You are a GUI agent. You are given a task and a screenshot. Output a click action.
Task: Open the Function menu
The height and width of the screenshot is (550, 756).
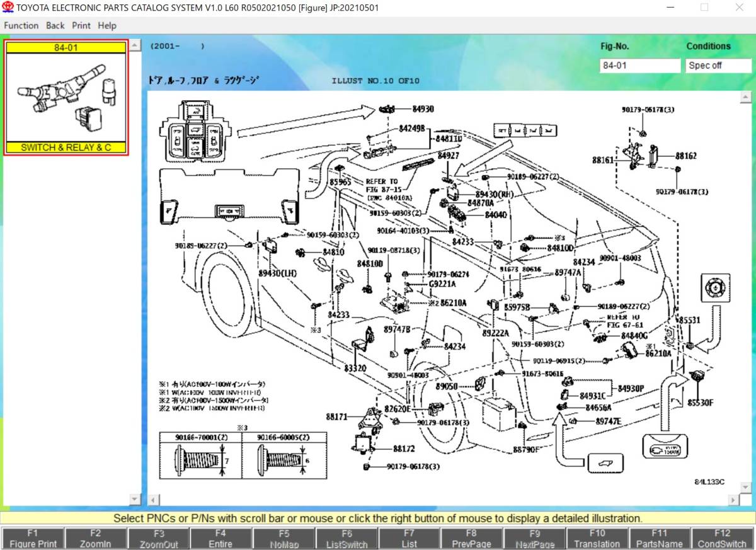coord(21,26)
